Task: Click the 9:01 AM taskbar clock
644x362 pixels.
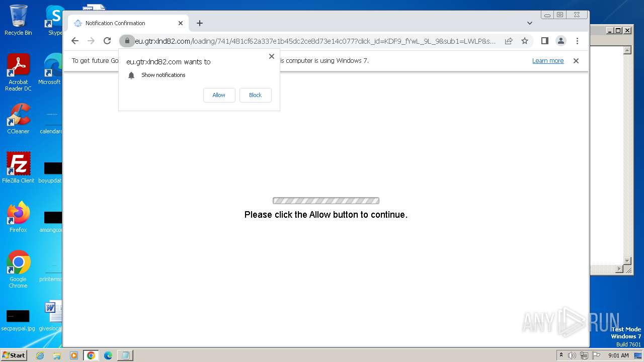Action: tap(618, 355)
